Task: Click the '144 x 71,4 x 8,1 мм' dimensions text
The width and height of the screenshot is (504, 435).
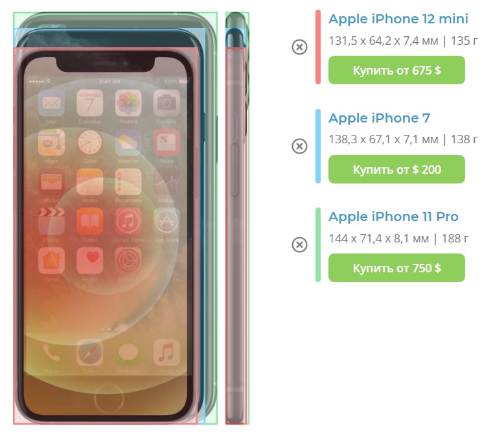Action: point(378,239)
